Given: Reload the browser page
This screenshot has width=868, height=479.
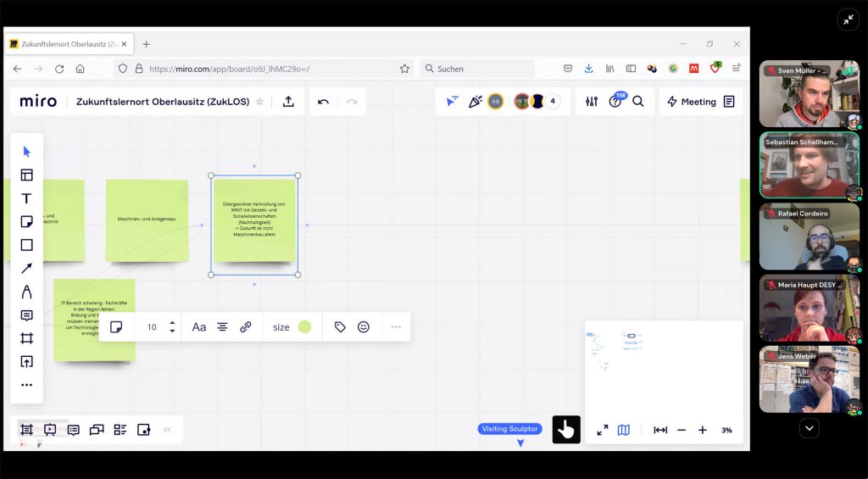Looking at the screenshot, I should click(59, 69).
